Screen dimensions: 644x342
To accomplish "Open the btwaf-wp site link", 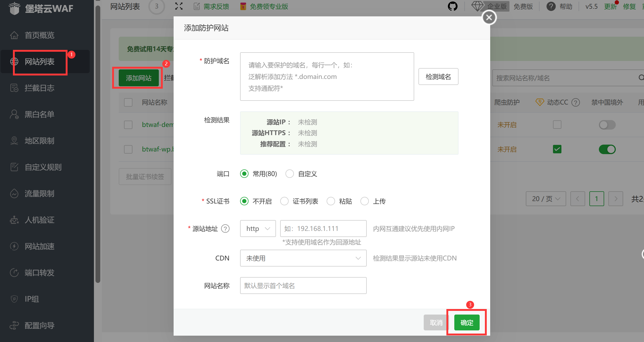I will pyautogui.click(x=158, y=149).
